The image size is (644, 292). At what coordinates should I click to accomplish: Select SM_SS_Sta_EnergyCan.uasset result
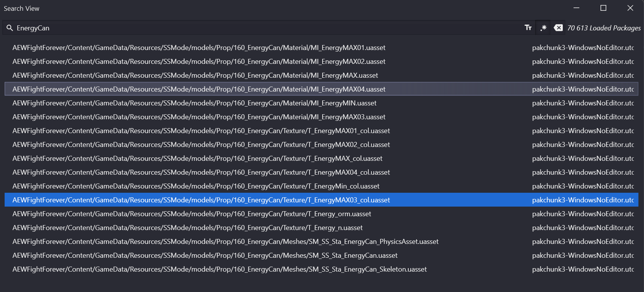coord(321,255)
